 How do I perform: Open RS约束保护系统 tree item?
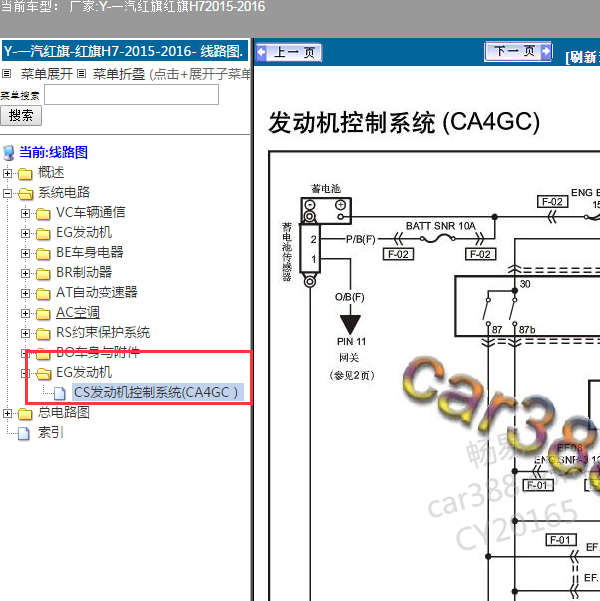pyautogui.click(x=103, y=332)
